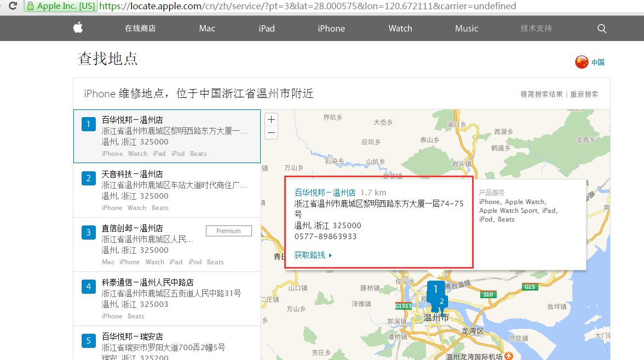Click the blue number 3 result badge
Screen dimensions: 644x360
click(88, 233)
